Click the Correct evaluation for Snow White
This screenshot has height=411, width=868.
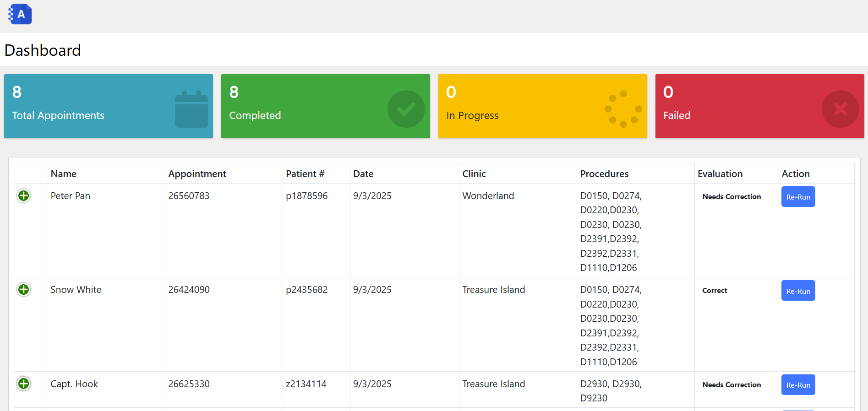(715, 291)
